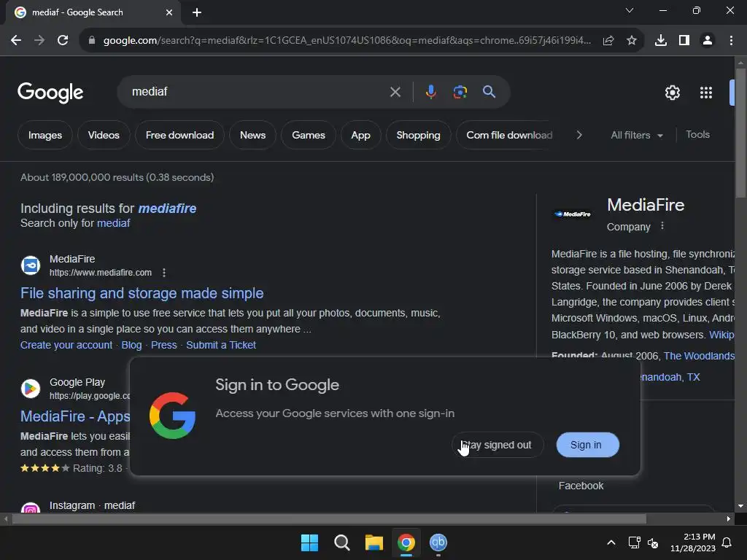Open Create your account sitelink

click(x=66, y=345)
